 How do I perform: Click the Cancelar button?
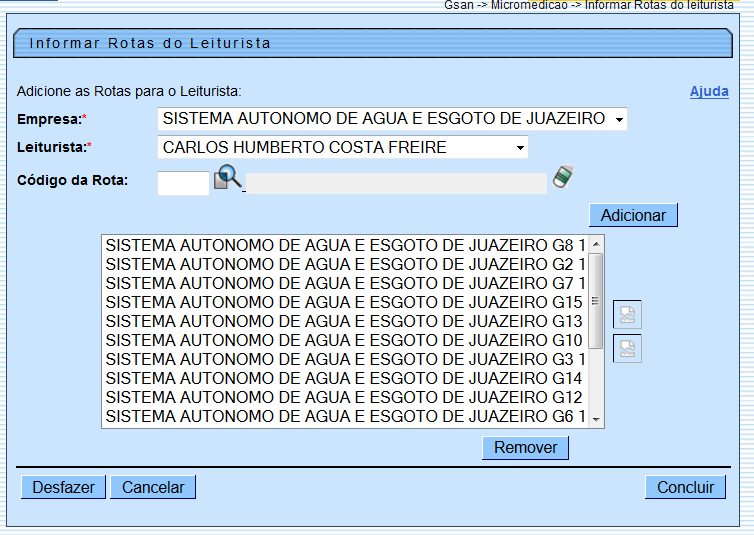pyautogui.click(x=153, y=487)
